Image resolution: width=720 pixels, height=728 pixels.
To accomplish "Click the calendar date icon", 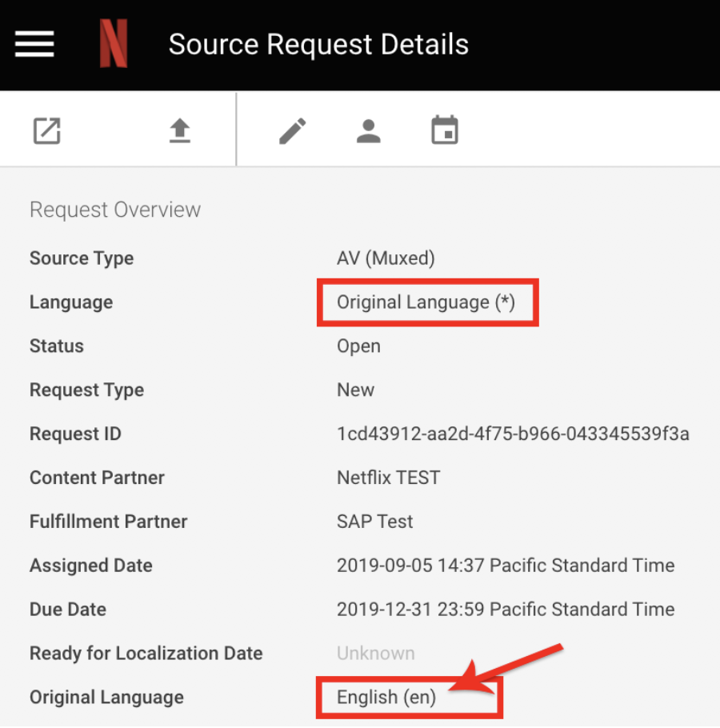I will [x=445, y=130].
